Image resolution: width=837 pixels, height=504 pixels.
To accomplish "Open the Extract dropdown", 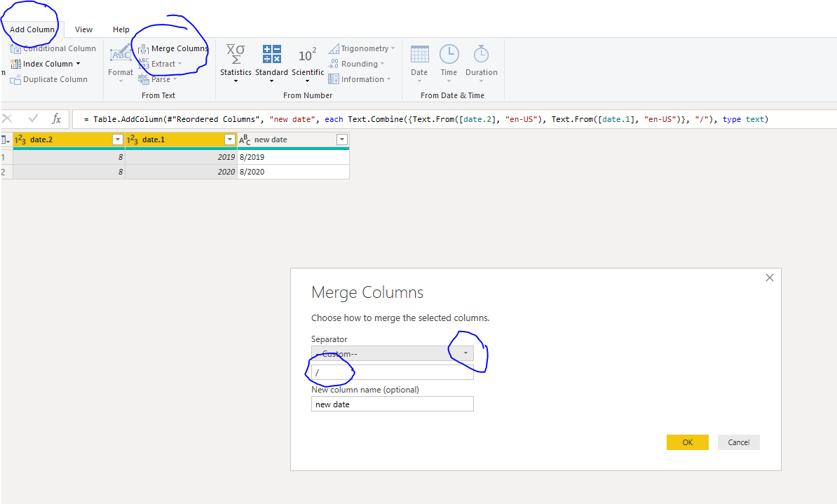I will click(160, 64).
